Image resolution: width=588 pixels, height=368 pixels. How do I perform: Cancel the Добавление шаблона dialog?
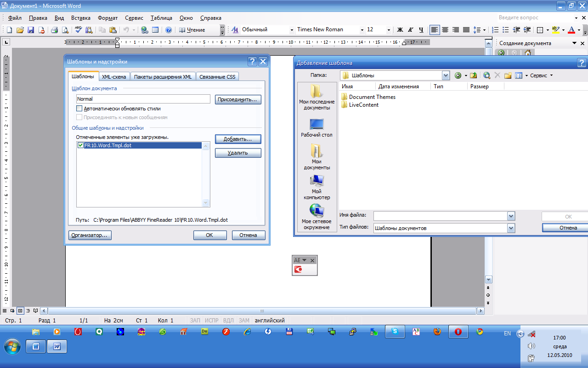coord(565,228)
